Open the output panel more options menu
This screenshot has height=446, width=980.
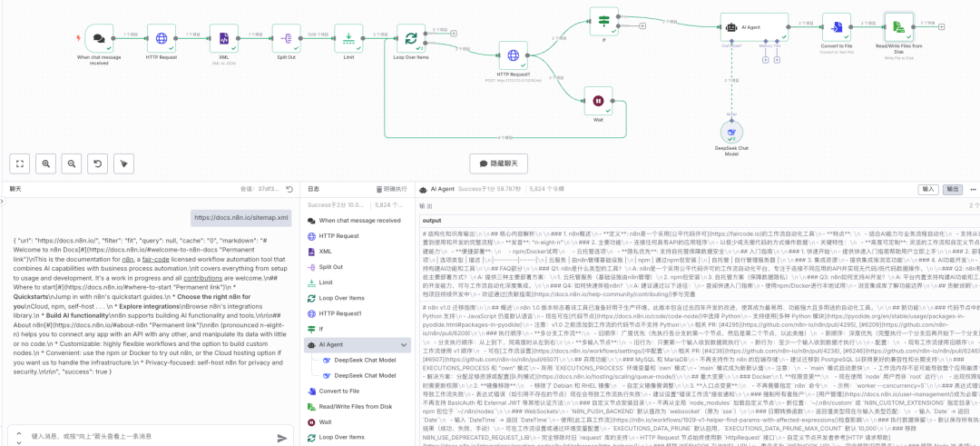pyautogui.click(x=973, y=189)
